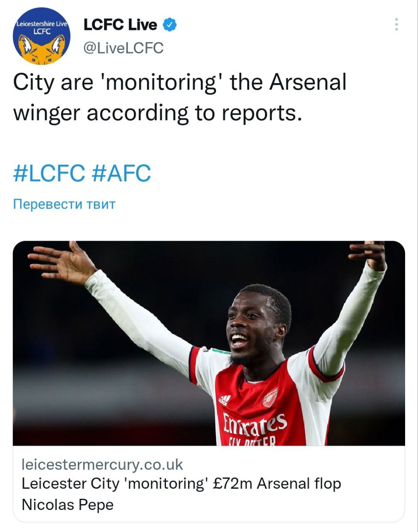
Task: Open the LCFC Live profile avatar
Action: tap(42, 36)
